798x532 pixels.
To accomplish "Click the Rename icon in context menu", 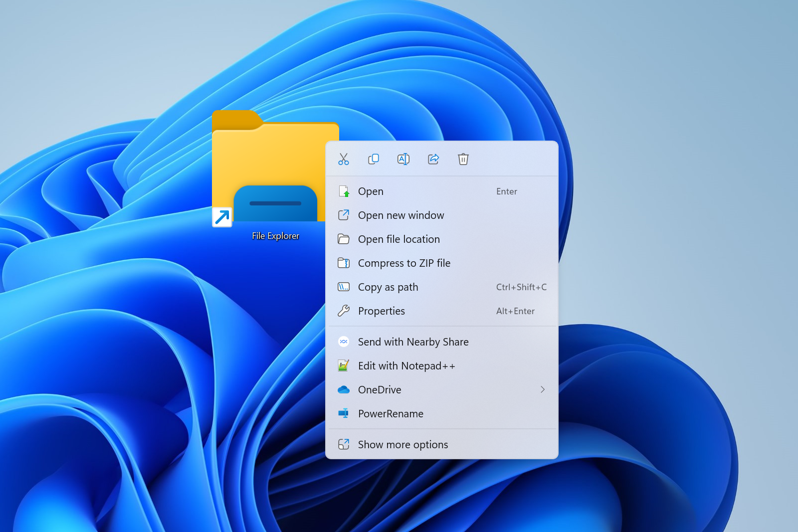I will [x=403, y=159].
